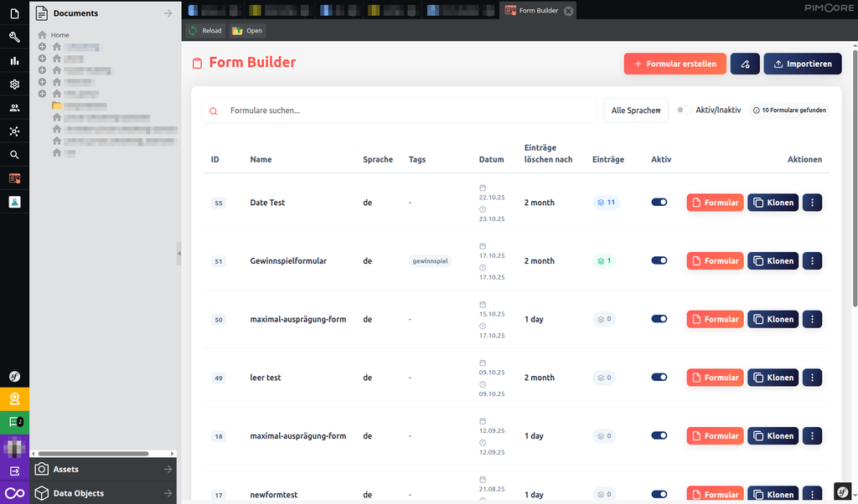Click the Importieren button
Screen dimensions: 858x504
(x=802, y=64)
